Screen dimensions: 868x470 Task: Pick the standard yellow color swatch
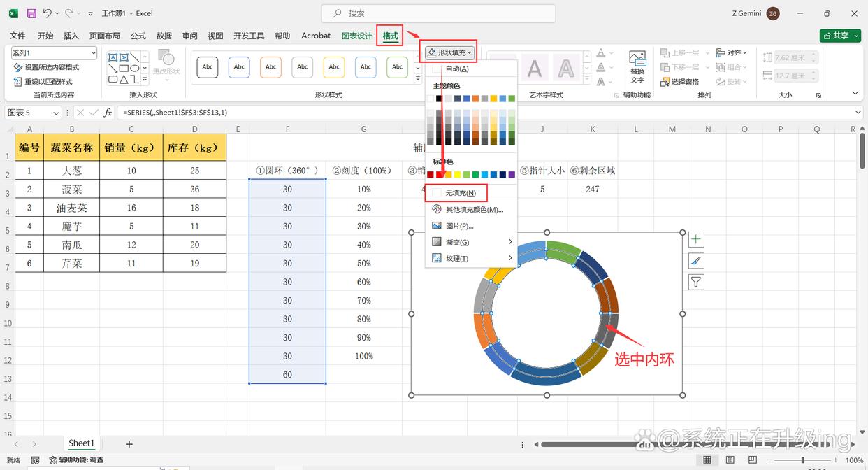[x=457, y=174]
